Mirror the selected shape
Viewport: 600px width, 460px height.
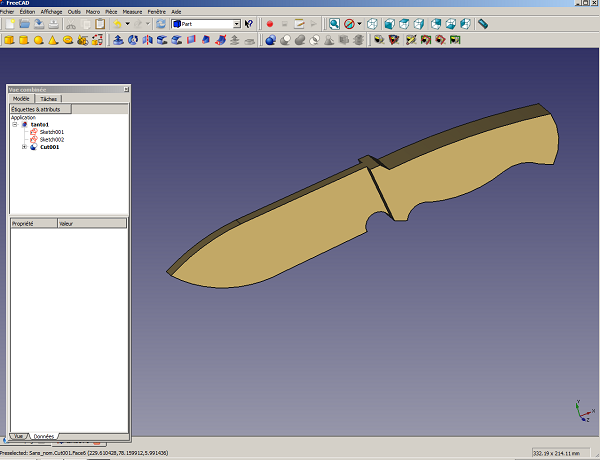click(147, 40)
